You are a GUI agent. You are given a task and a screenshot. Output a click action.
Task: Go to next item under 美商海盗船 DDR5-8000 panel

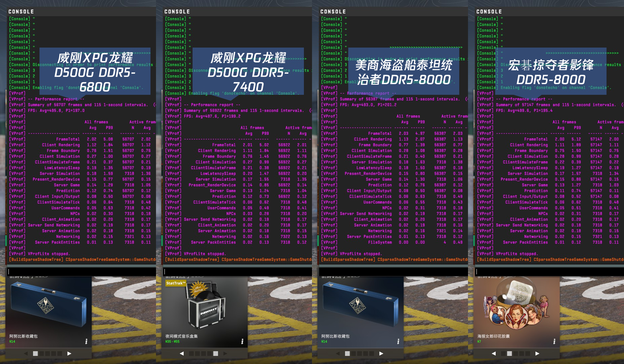pos(381,353)
